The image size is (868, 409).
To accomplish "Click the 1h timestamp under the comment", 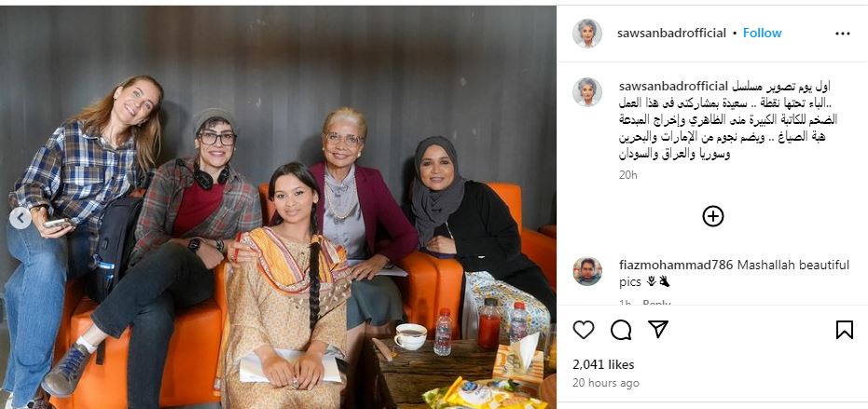I will 625,303.
